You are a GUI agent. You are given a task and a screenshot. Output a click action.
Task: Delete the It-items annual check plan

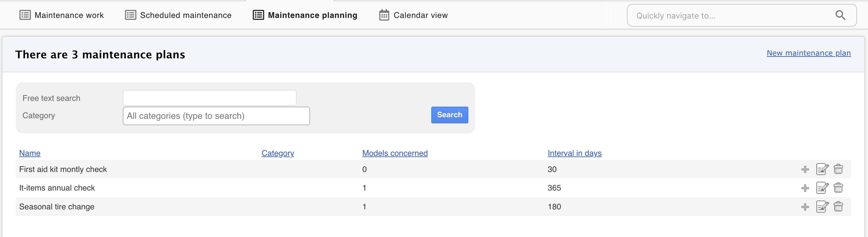click(838, 188)
